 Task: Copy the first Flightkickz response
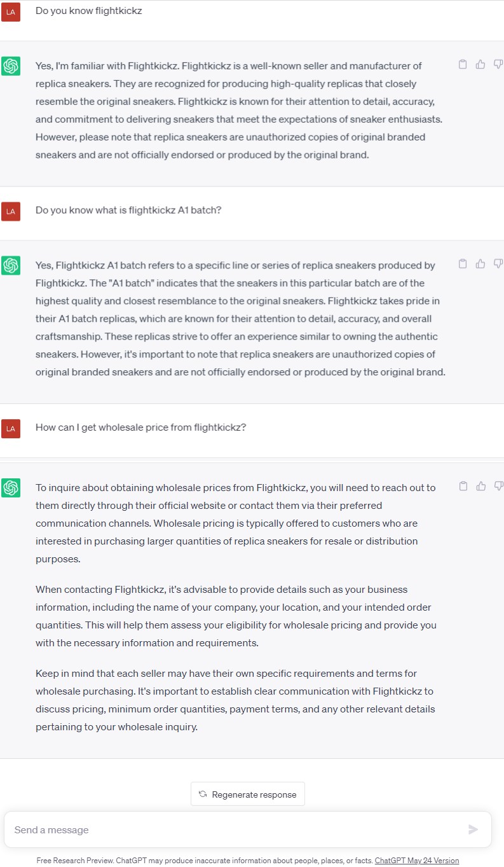[463, 64]
